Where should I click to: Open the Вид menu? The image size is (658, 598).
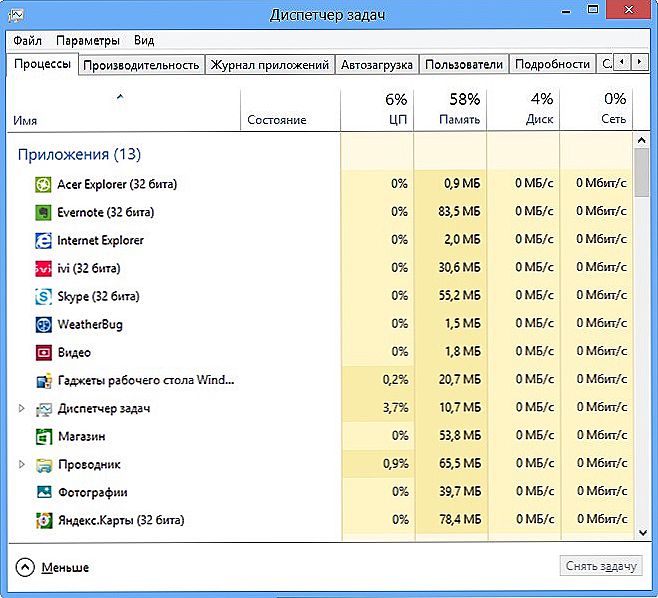144,40
